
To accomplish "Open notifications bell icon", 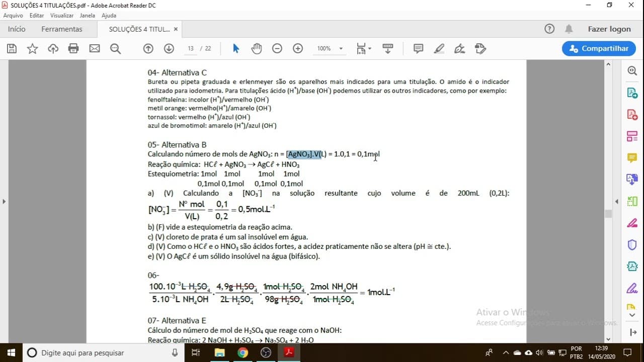I will (x=569, y=29).
